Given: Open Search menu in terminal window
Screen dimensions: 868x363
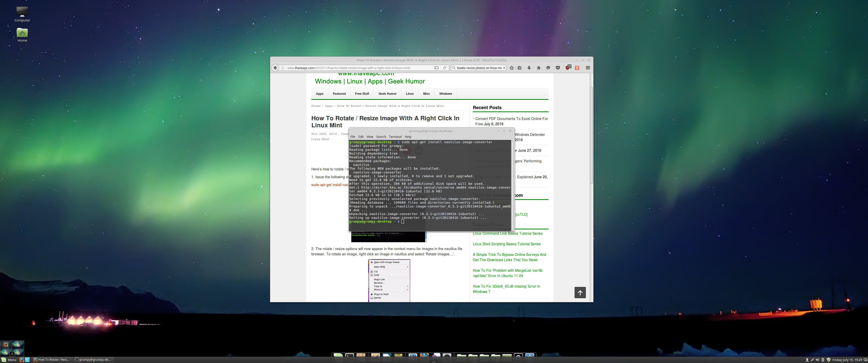Looking at the screenshot, I should (381, 137).
